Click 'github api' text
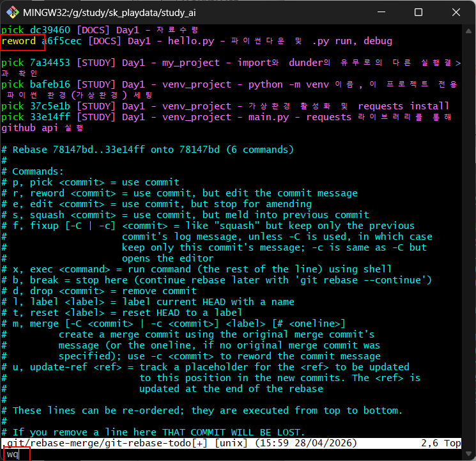 click(x=29, y=128)
